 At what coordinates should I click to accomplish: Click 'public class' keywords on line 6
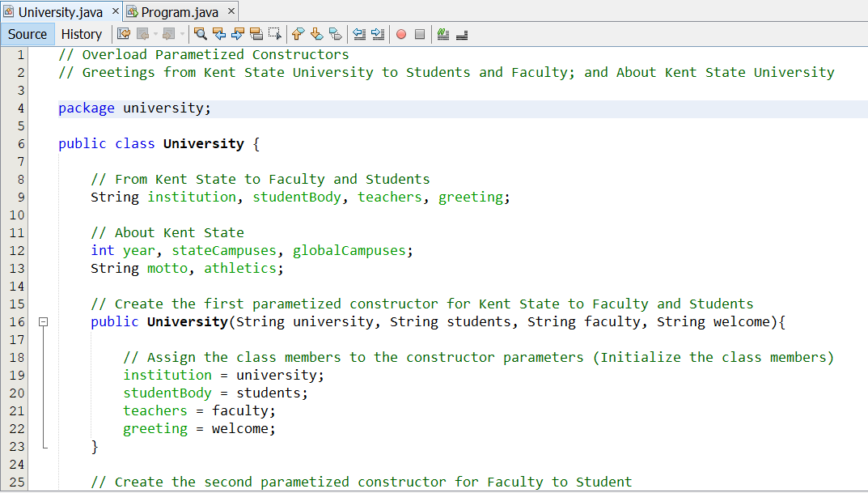pyautogui.click(x=106, y=143)
